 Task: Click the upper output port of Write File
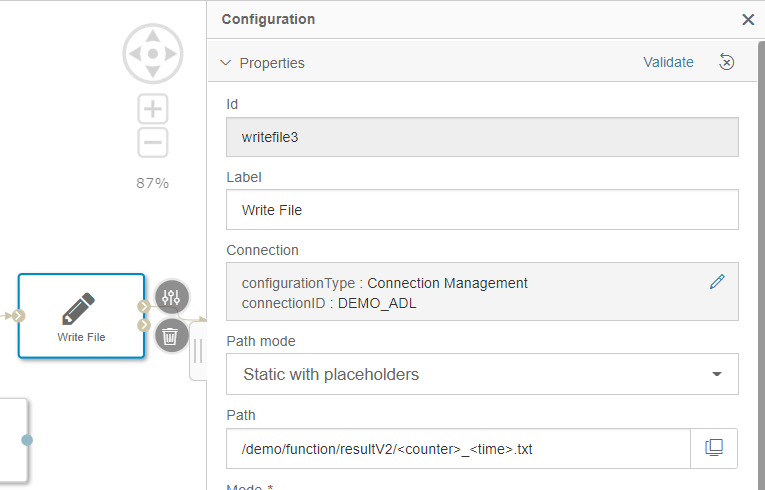145,306
